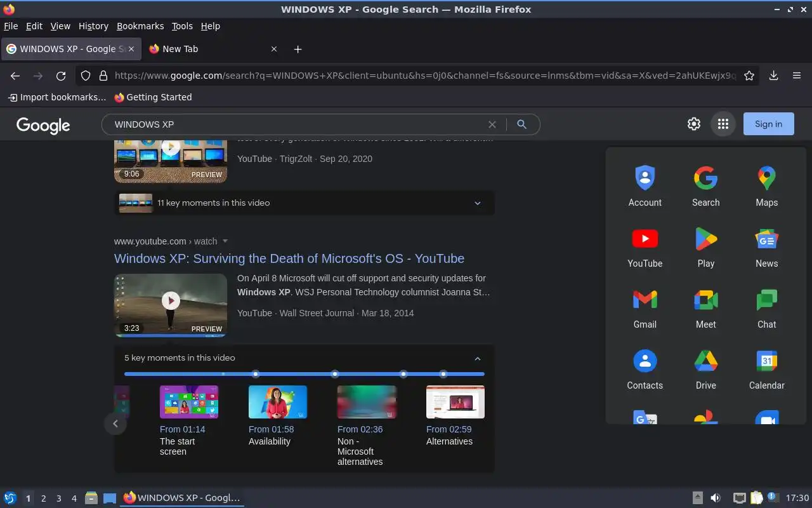Click the volume icon in system tray

coord(716,498)
